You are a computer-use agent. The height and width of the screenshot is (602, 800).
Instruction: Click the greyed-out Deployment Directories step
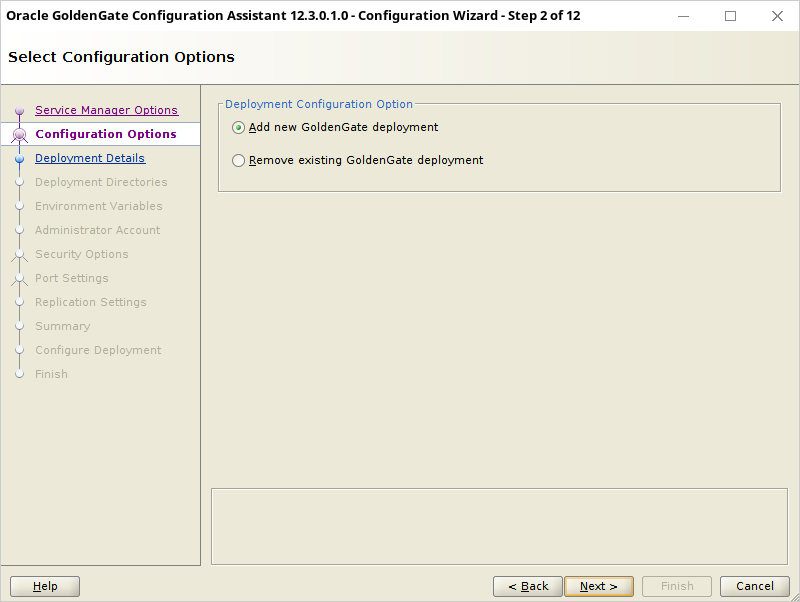click(x=101, y=182)
